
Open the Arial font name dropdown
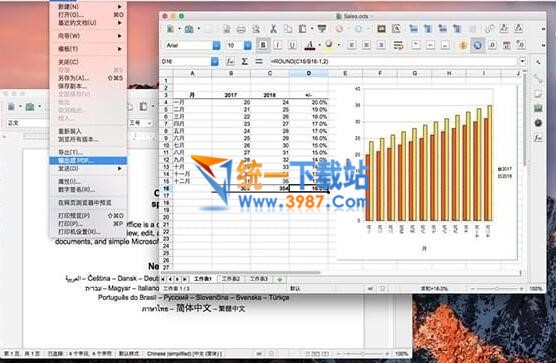216,45
